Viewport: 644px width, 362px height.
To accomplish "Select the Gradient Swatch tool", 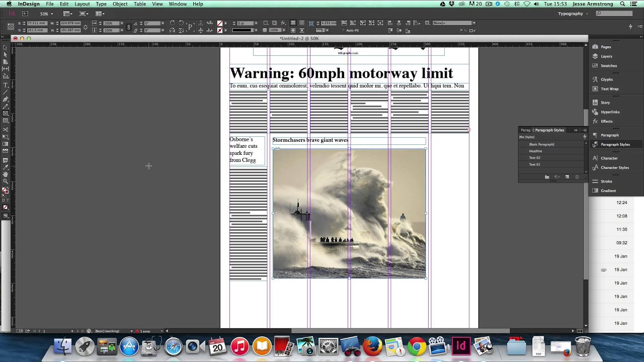I will pos(6,144).
